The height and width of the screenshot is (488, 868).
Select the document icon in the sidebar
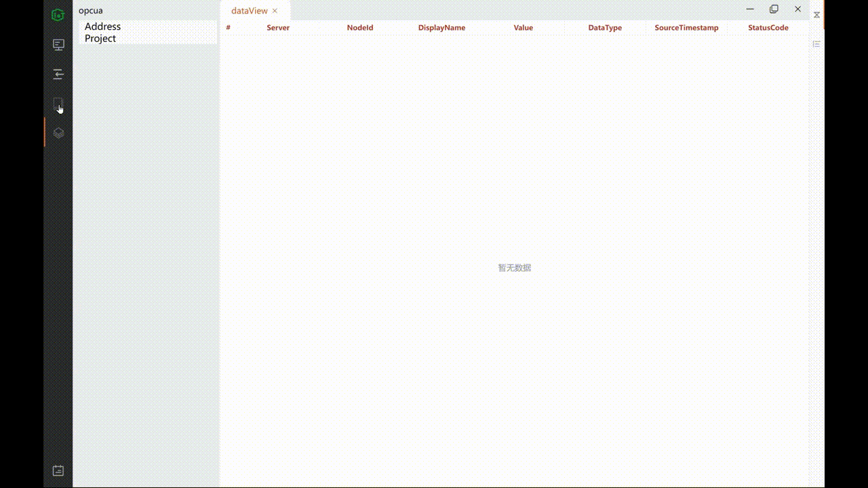58,104
